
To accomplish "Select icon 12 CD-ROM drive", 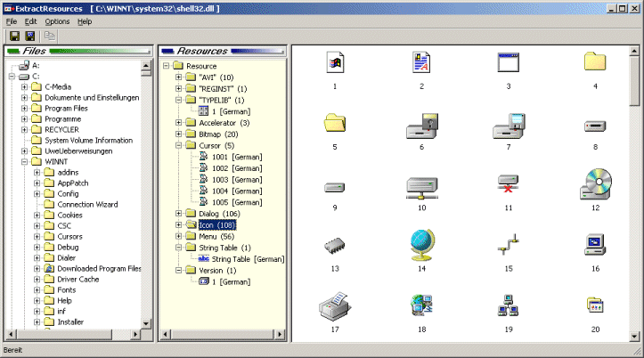I will pyautogui.click(x=595, y=184).
